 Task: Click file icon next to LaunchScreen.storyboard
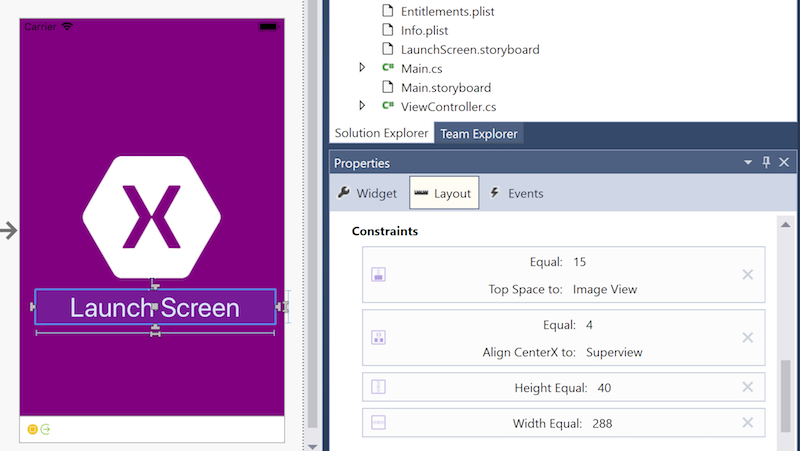point(388,49)
